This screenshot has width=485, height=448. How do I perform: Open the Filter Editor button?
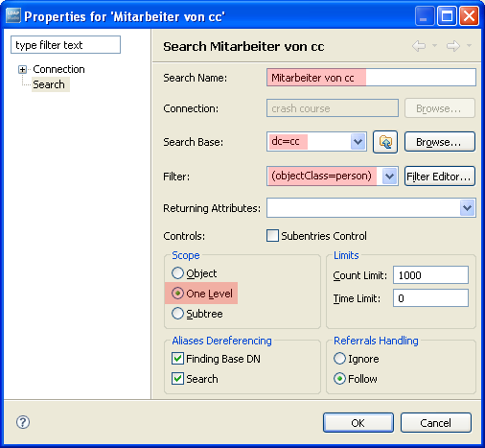(440, 177)
